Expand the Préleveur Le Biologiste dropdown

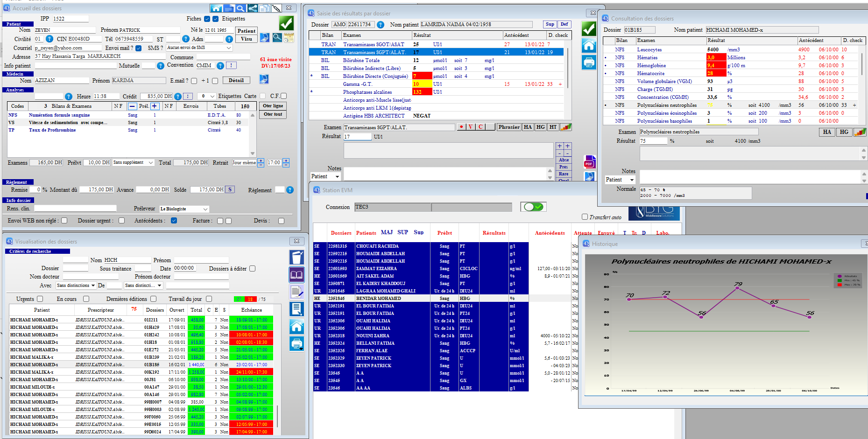coord(205,209)
